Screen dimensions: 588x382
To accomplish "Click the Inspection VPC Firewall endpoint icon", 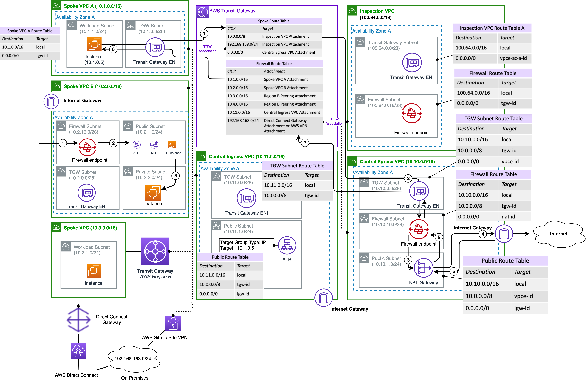I will pos(412,113).
